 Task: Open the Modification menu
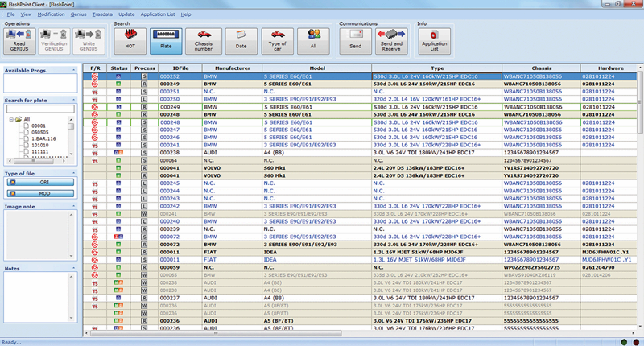[x=51, y=14]
